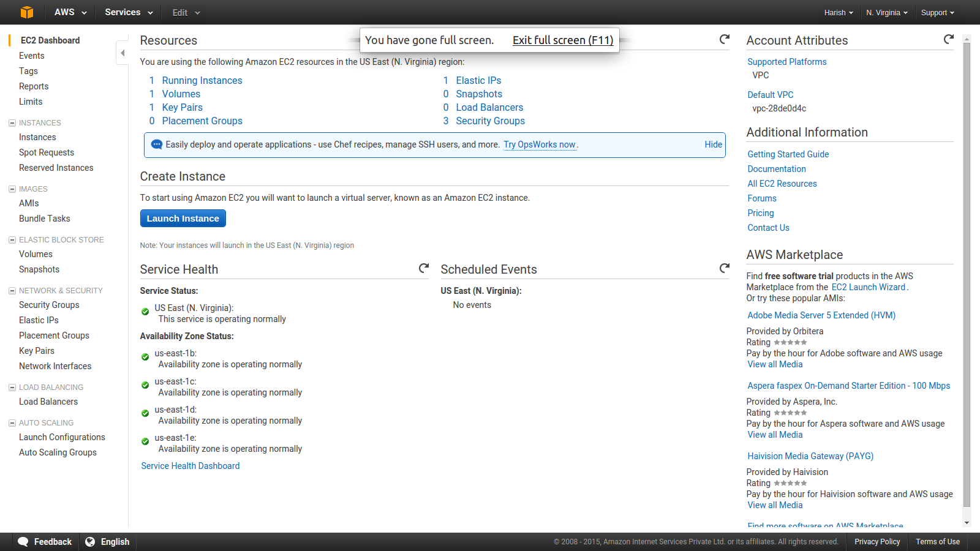
Task: Open the Security Groups resource link
Action: click(x=490, y=121)
